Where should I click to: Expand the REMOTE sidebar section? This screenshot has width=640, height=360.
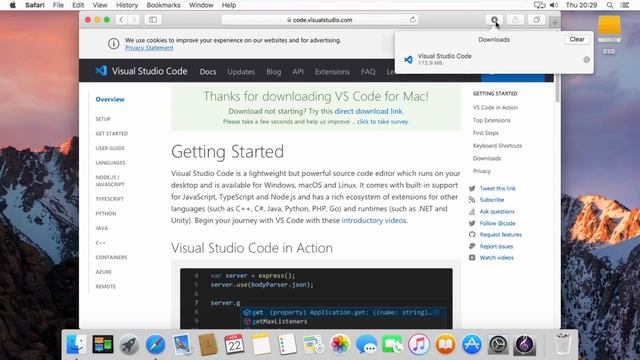tap(105, 287)
